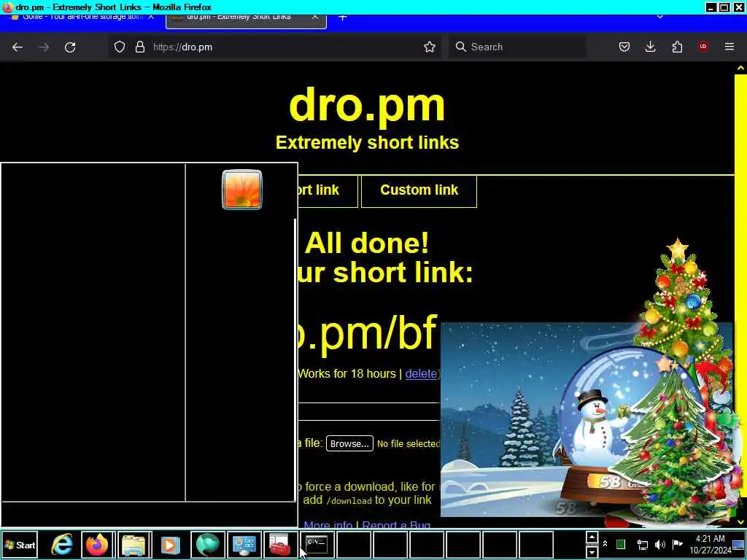Viewport: 747px width, 560px height.
Task: Open Firefox downloads panel
Action: click(650, 47)
